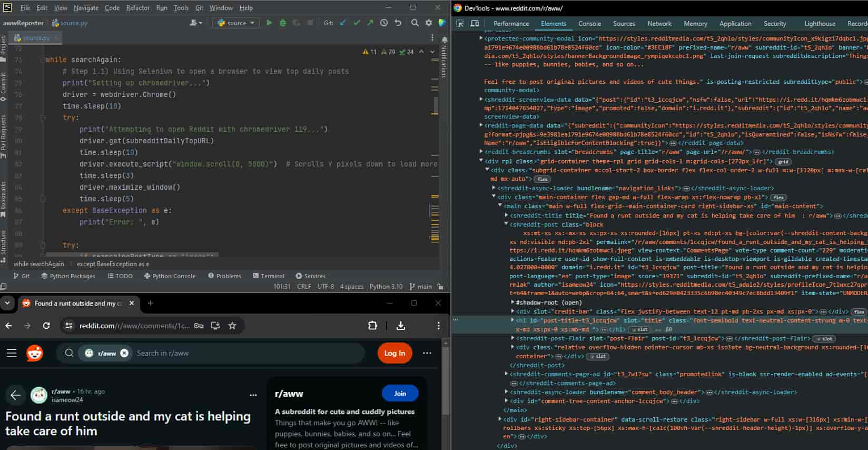Open the Python Packages tool window
The image size is (868, 450).
coord(68,276)
